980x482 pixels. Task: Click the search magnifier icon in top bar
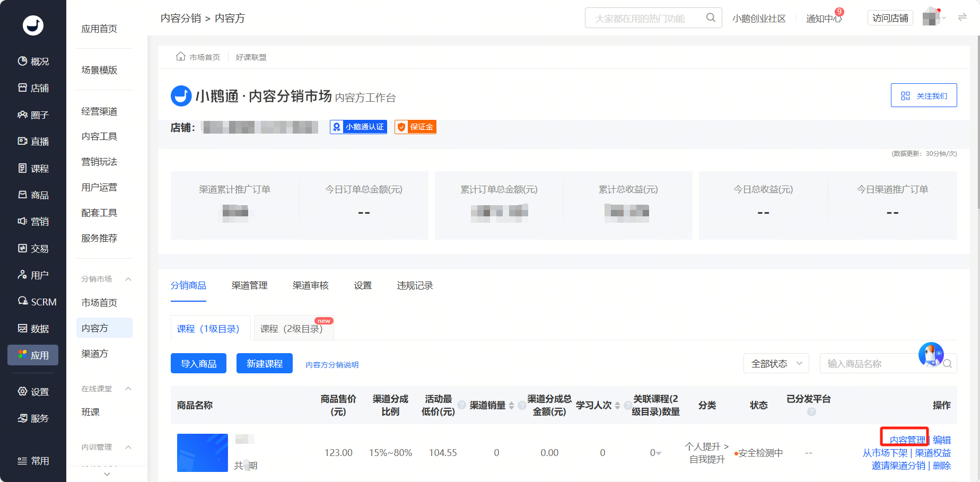[711, 17]
